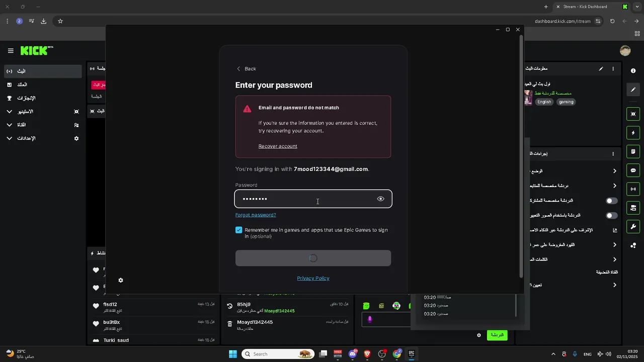The image size is (644, 362).
Task: Open Epic launcher settings gear in the lower left
Action: tap(121, 280)
